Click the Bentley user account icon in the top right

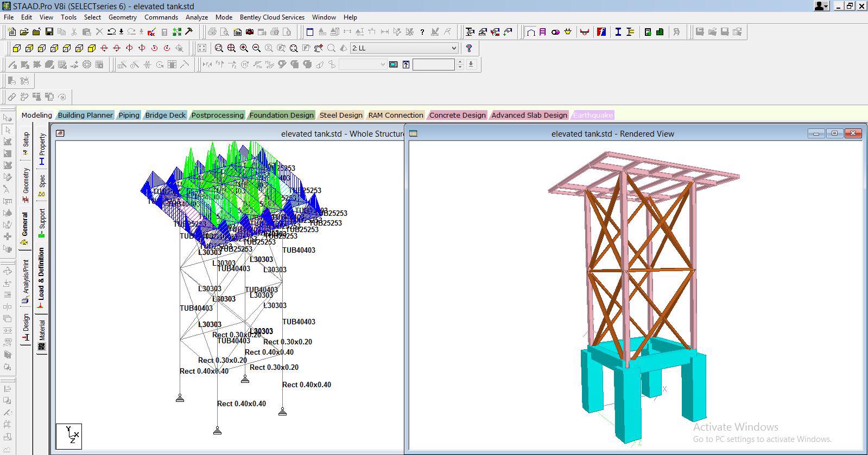point(821,6)
